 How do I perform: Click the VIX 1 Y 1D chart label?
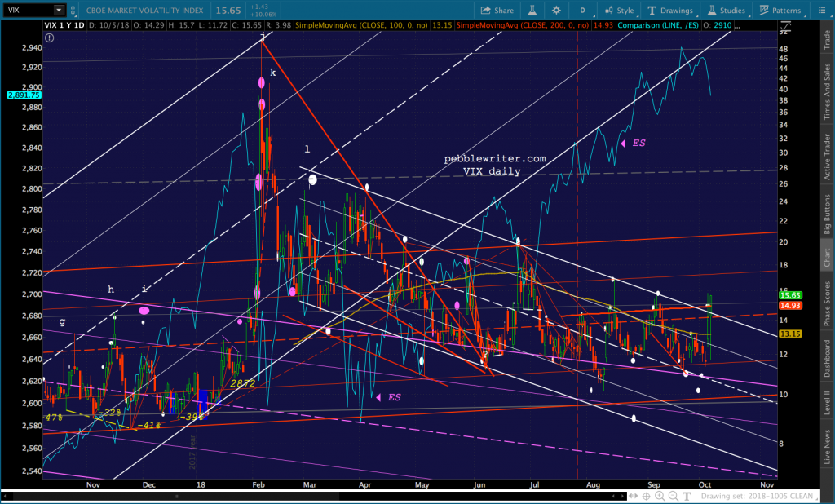coord(64,25)
